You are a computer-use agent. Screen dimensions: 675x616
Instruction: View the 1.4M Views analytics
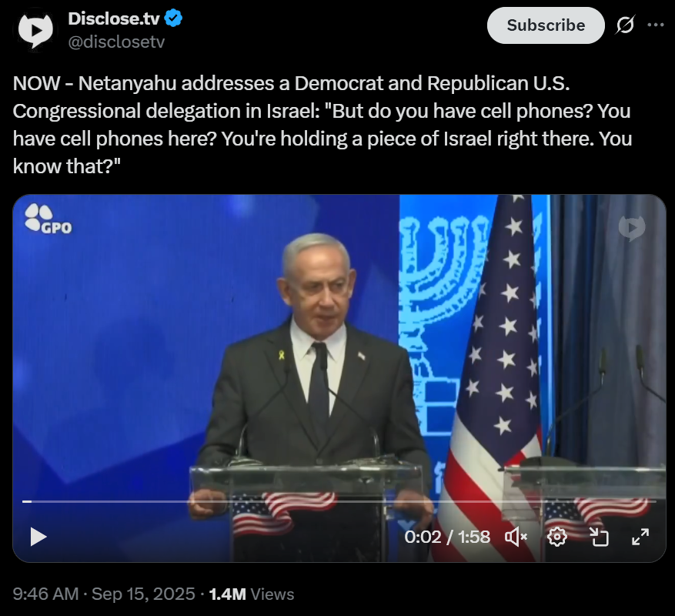(x=252, y=594)
